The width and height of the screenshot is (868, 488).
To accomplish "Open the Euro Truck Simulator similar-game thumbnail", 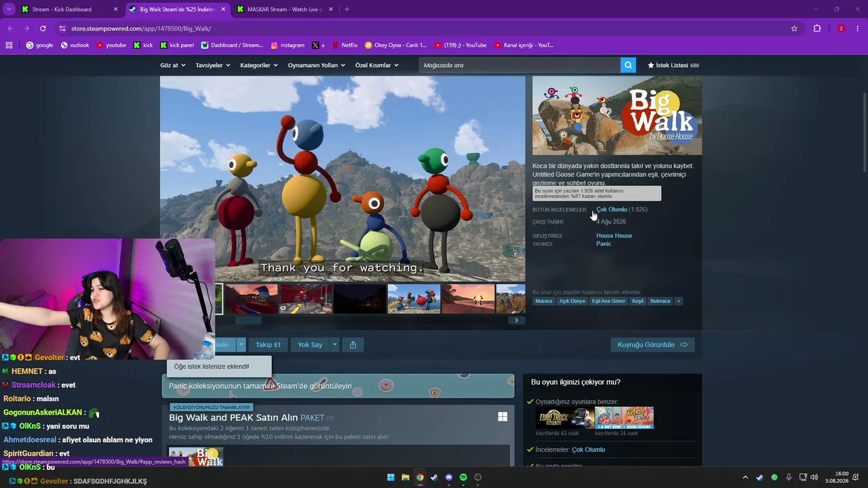I will (x=564, y=418).
